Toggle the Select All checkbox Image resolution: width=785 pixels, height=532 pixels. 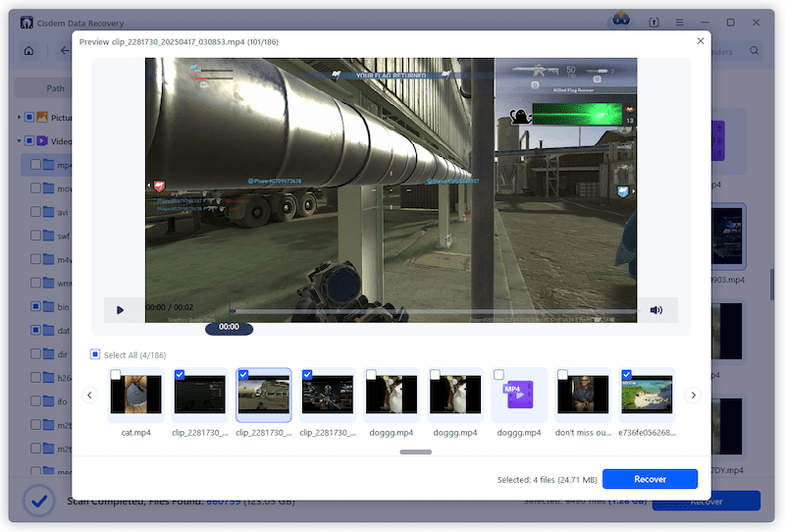pos(95,354)
